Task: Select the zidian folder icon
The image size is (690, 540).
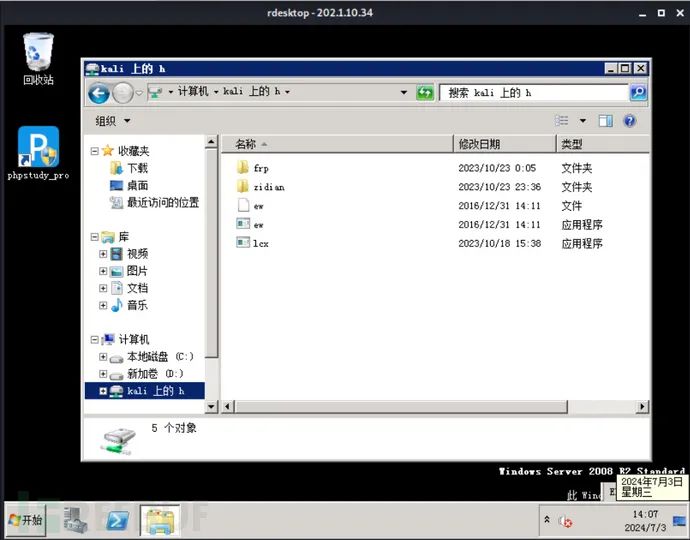Action: (x=243, y=186)
